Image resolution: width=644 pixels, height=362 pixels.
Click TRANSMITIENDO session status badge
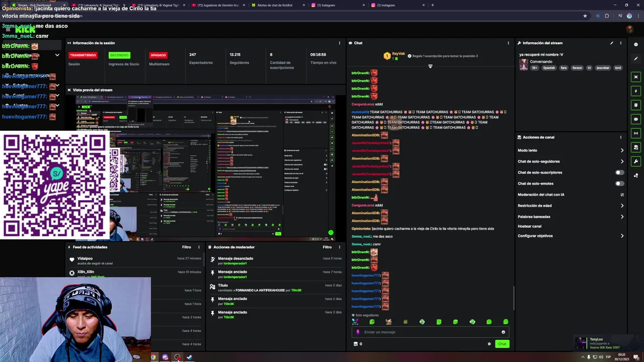coord(83,55)
